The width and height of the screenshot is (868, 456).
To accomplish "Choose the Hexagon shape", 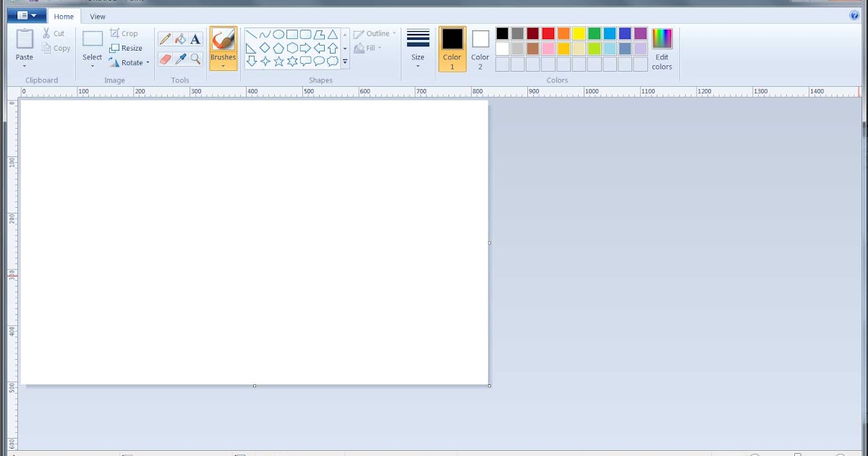I will tap(292, 48).
